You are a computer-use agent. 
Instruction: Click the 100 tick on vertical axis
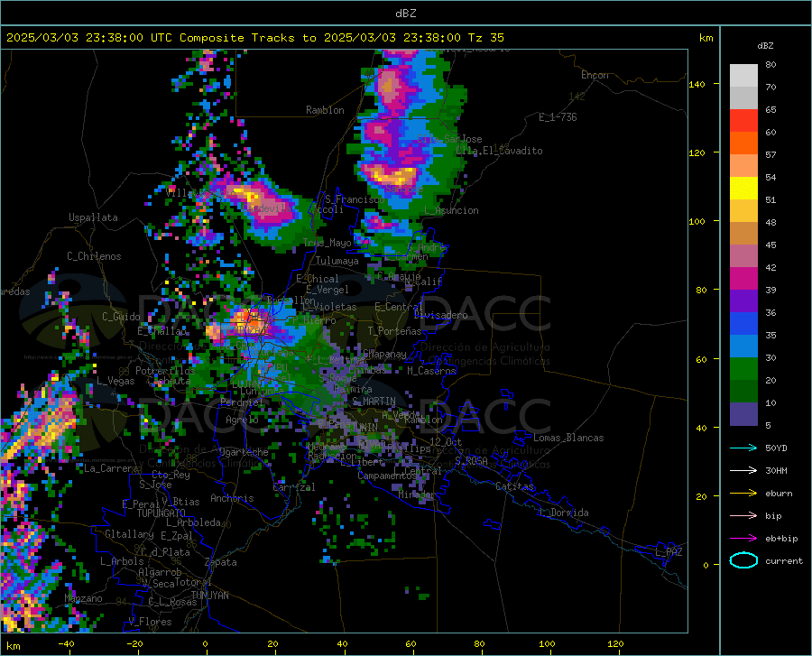[697, 221]
